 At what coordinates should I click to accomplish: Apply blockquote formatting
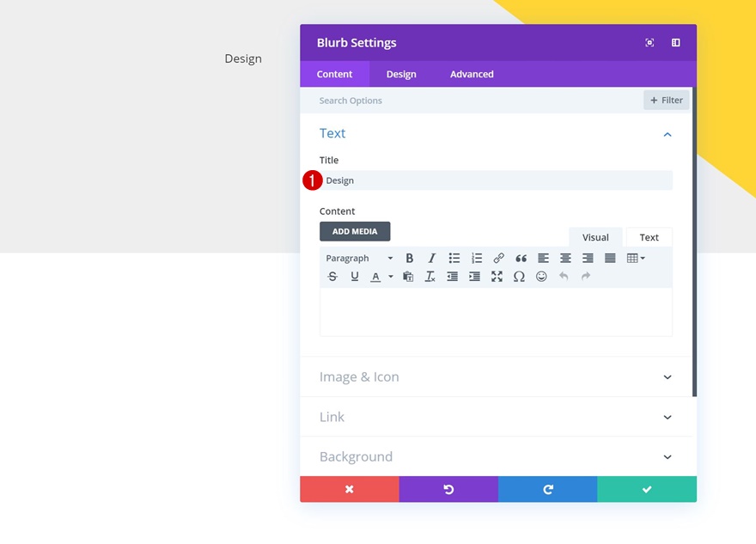521,259
